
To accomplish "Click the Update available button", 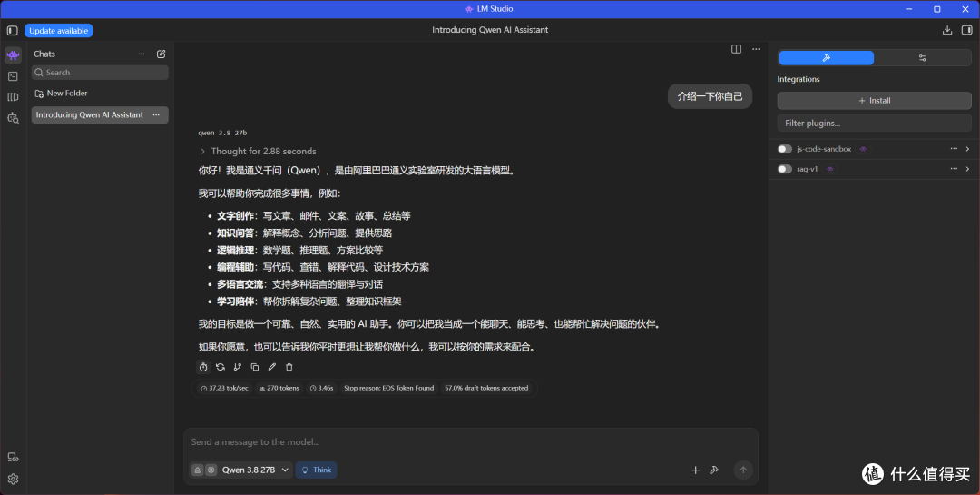I will (x=59, y=31).
